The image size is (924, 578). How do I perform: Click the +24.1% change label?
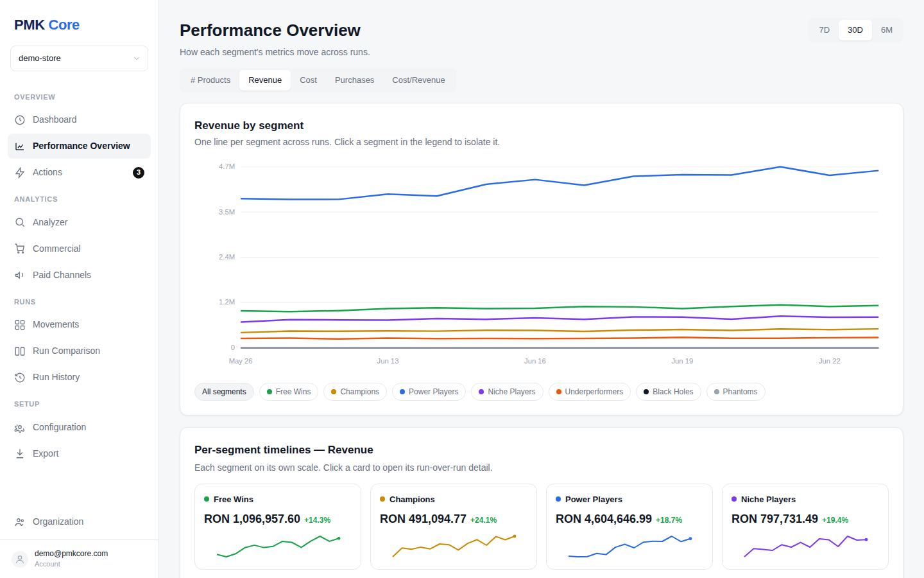tap(483, 520)
